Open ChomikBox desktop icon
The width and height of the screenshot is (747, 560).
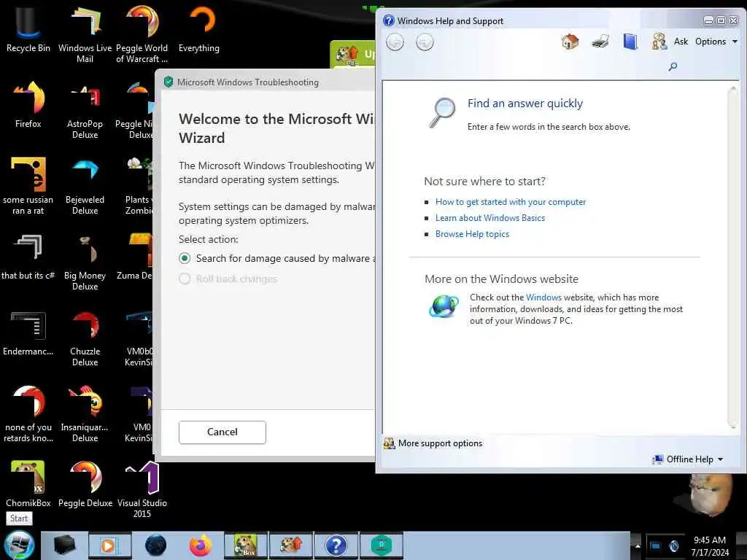pyautogui.click(x=28, y=484)
